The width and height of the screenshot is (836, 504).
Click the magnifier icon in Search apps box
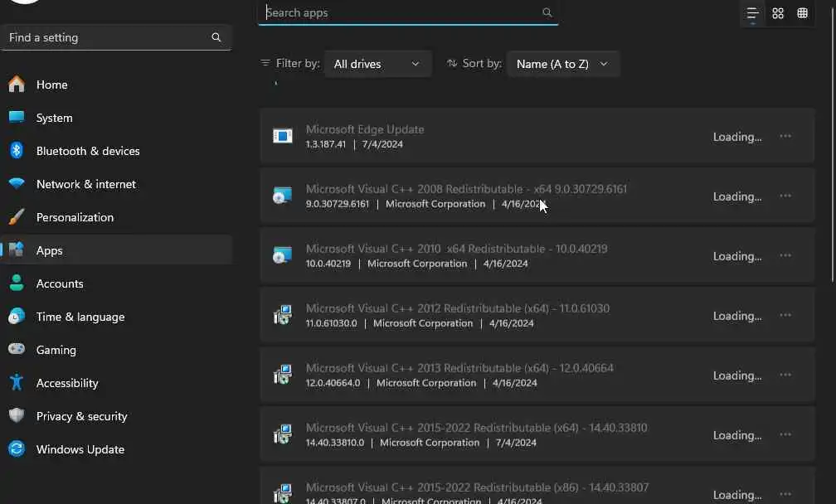point(547,12)
